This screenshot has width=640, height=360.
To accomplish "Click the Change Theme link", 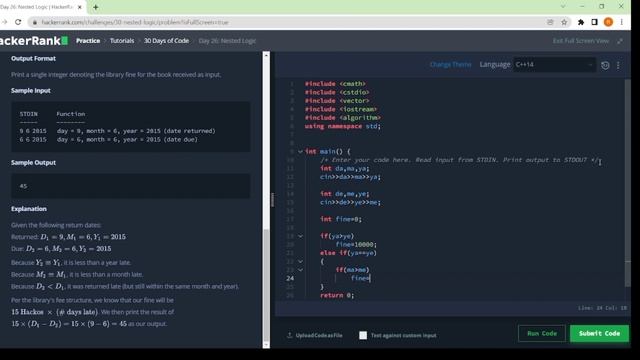I will click(x=451, y=64).
